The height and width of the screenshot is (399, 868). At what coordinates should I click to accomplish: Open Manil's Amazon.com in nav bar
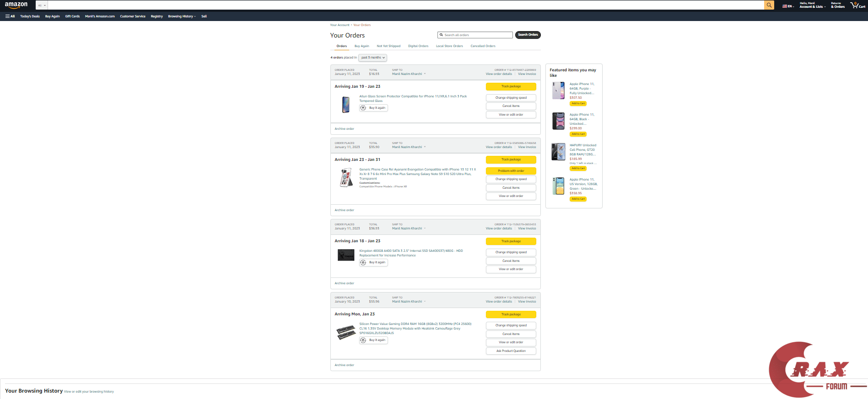pos(100,16)
